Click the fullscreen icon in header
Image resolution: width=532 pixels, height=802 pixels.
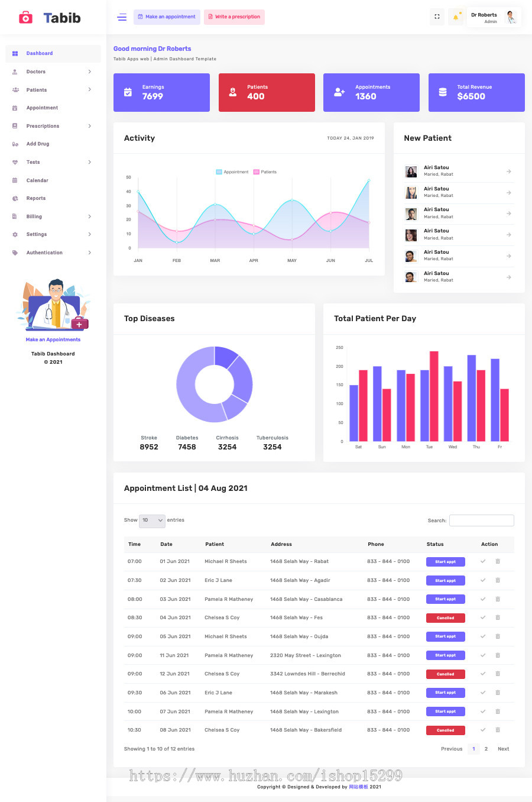pos(437,17)
